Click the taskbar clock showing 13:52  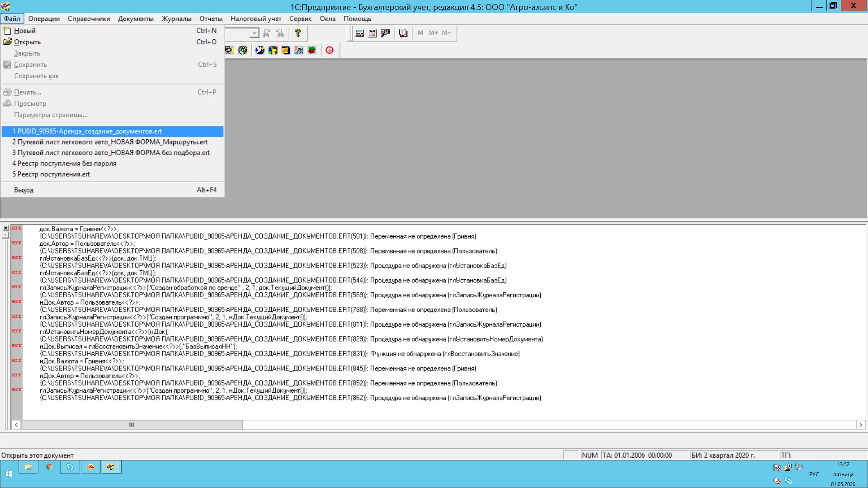tap(843, 465)
